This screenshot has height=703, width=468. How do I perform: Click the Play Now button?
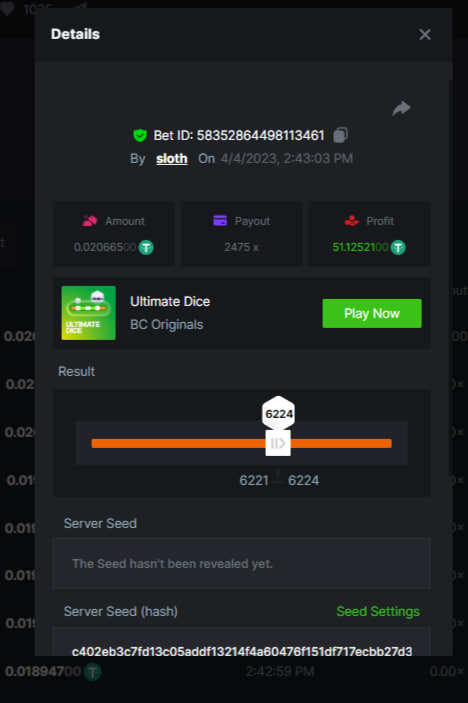[x=372, y=313]
